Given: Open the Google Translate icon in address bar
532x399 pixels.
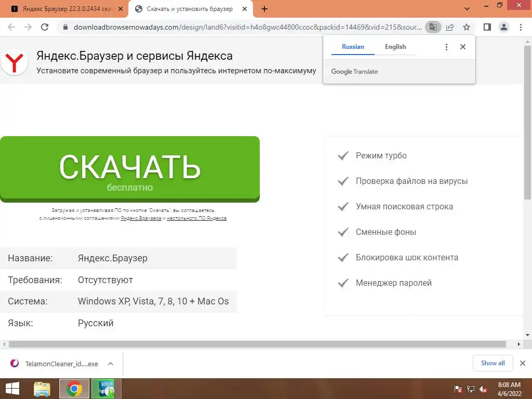Looking at the screenshot, I should [433, 27].
